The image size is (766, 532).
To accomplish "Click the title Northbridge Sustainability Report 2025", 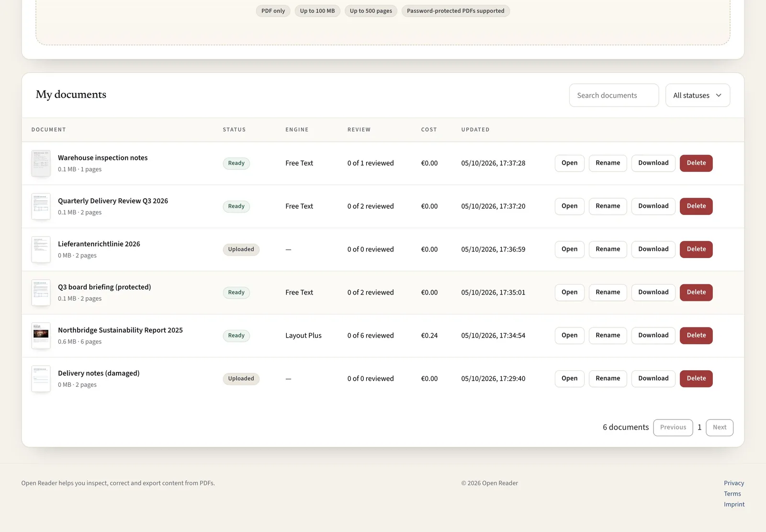I will pos(120,330).
